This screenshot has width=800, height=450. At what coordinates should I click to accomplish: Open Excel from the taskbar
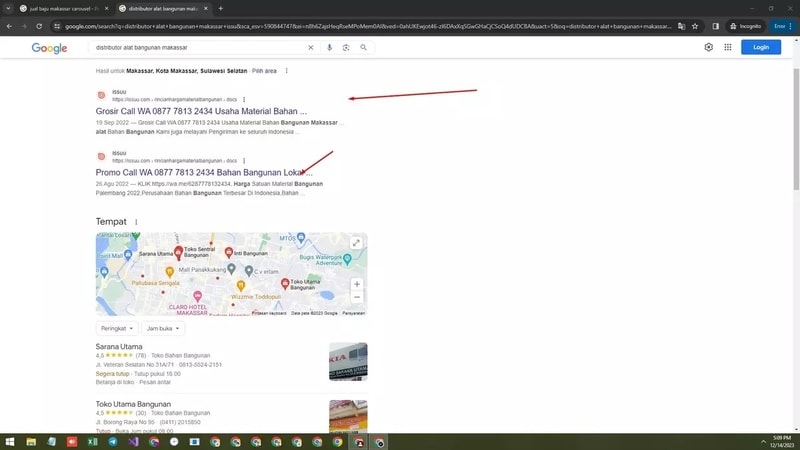click(92, 442)
